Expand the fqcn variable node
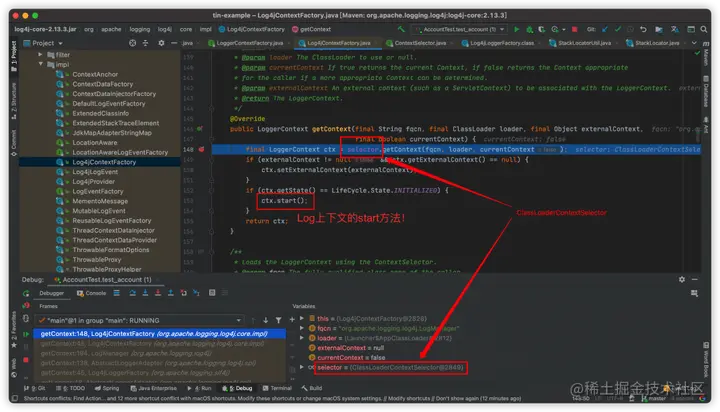 point(302,328)
